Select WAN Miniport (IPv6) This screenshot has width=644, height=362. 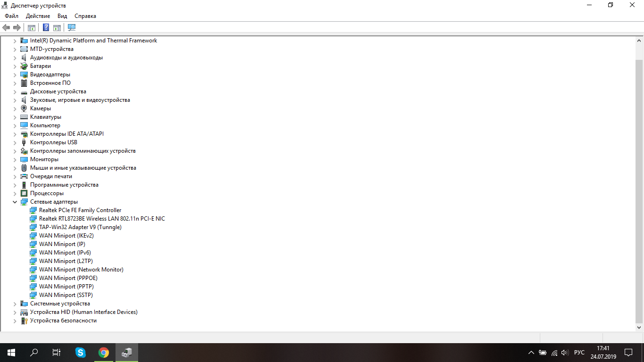click(x=65, y=253)
